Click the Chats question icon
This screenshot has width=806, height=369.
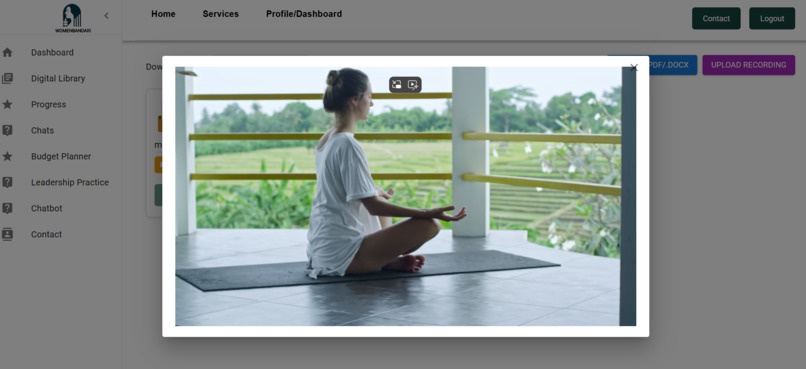[7, 131]
